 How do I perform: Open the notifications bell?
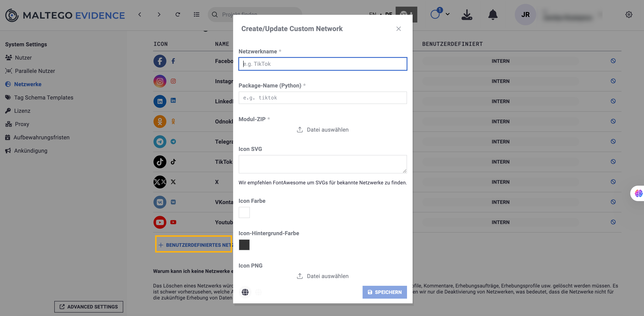click(x=492, y=15)
